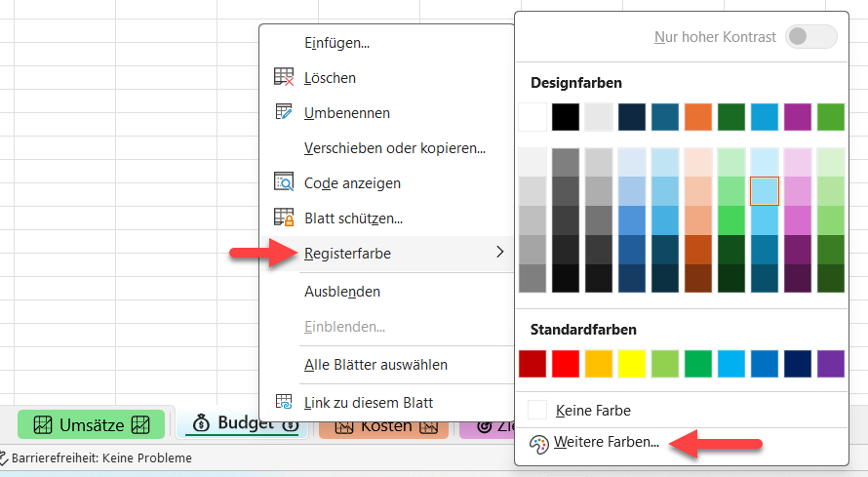Click the right chart icon on Umsätze tab
Image resolution: width=868 pixels, height=477 pixels.
(x=140, y=425)
